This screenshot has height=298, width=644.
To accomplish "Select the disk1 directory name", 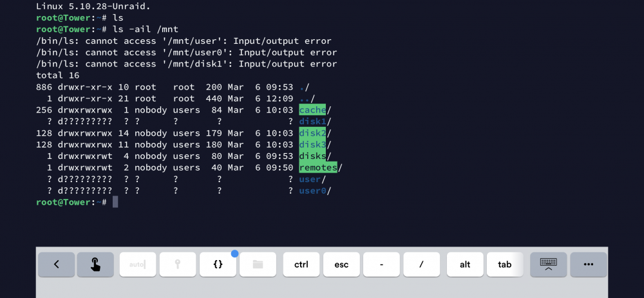I will click(312, 122).
